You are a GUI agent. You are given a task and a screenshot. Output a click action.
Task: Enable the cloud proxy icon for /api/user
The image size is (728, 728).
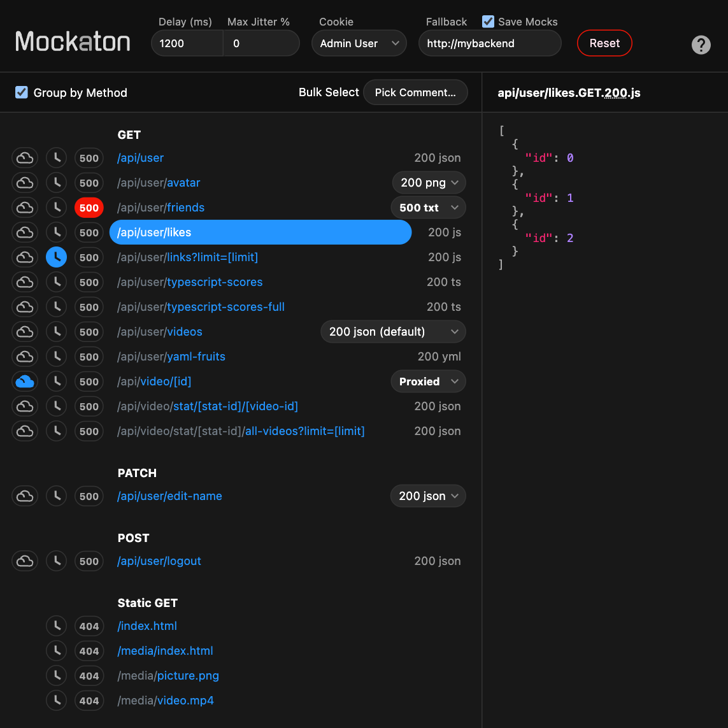pos(24,157)
